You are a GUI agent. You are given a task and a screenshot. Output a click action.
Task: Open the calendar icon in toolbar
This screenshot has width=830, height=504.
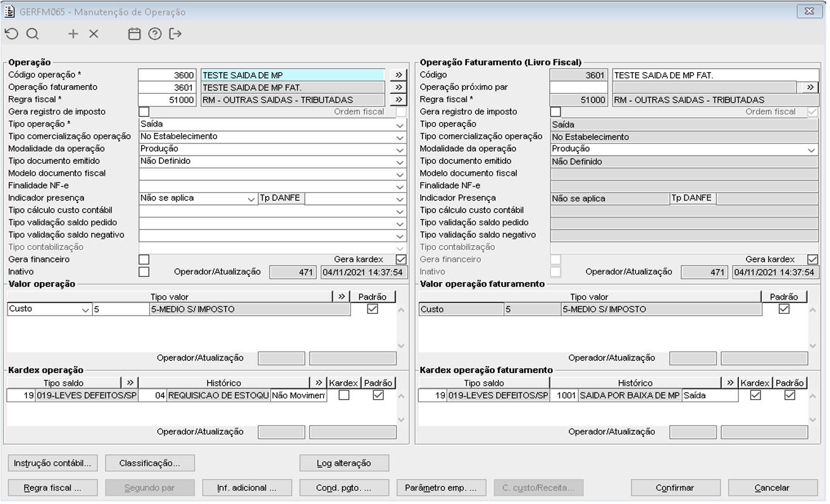tap(134, 34)
